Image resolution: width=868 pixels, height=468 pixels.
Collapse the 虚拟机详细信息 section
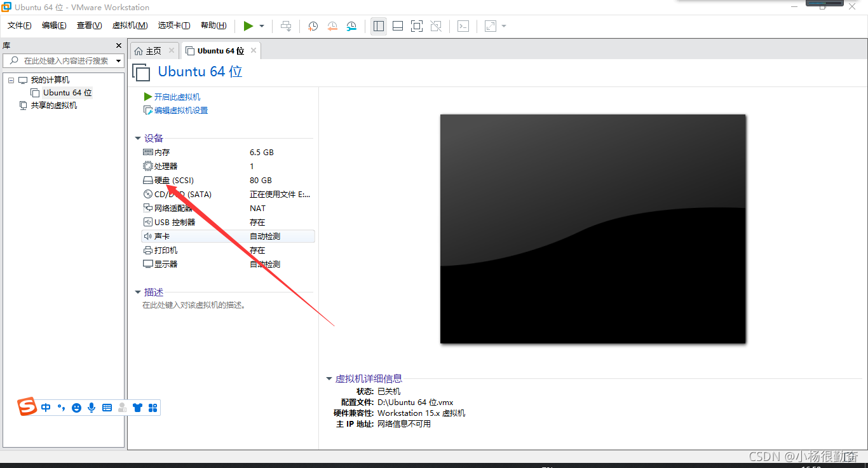[329, 379]
